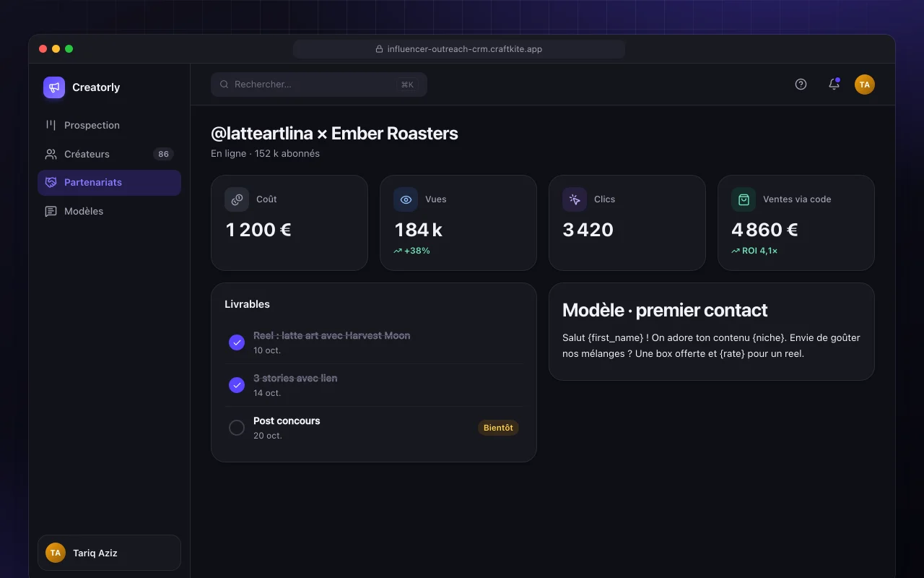Open the Tariq Aziz profile card
The width and height of the screenshot is (924, 578).
(x=109, y=553)
